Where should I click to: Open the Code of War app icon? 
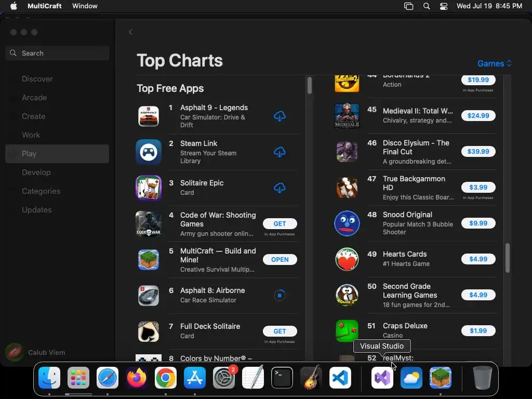[149, 223]
